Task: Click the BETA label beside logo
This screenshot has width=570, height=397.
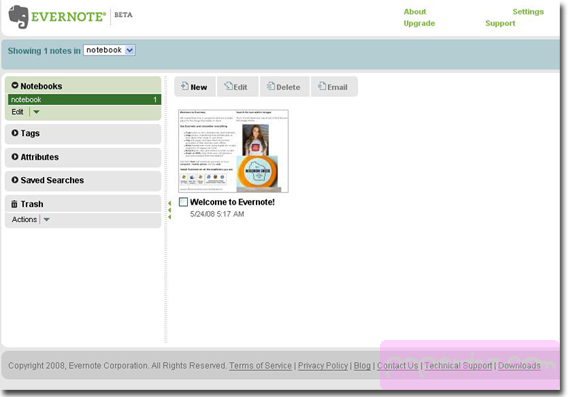Action: [x=123, y=15]
